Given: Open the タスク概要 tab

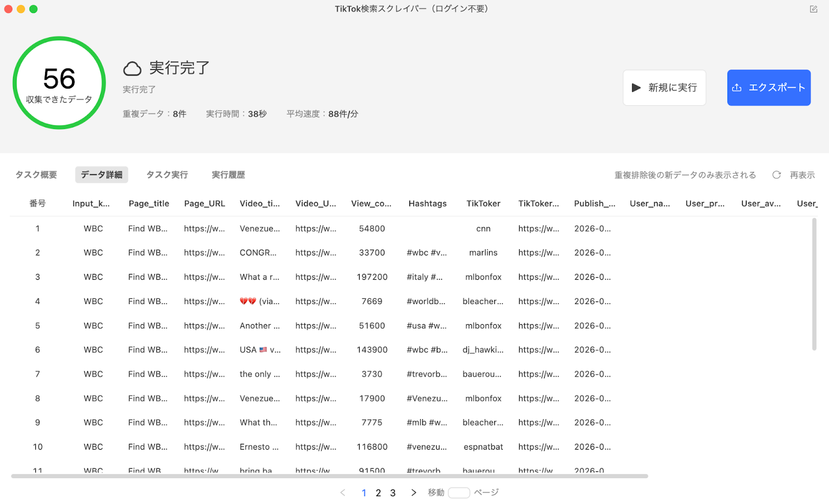Looking at the screenshot, I should (36, 175).
